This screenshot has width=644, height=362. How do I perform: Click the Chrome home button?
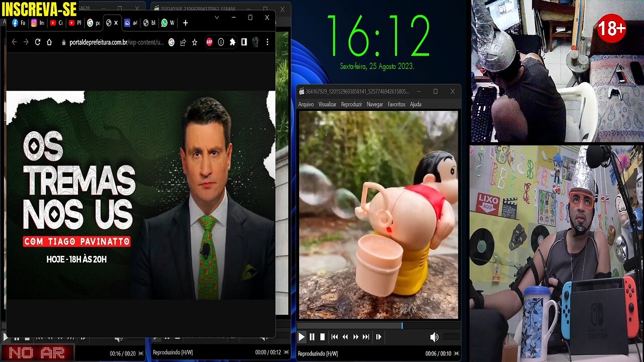[49, 42]
